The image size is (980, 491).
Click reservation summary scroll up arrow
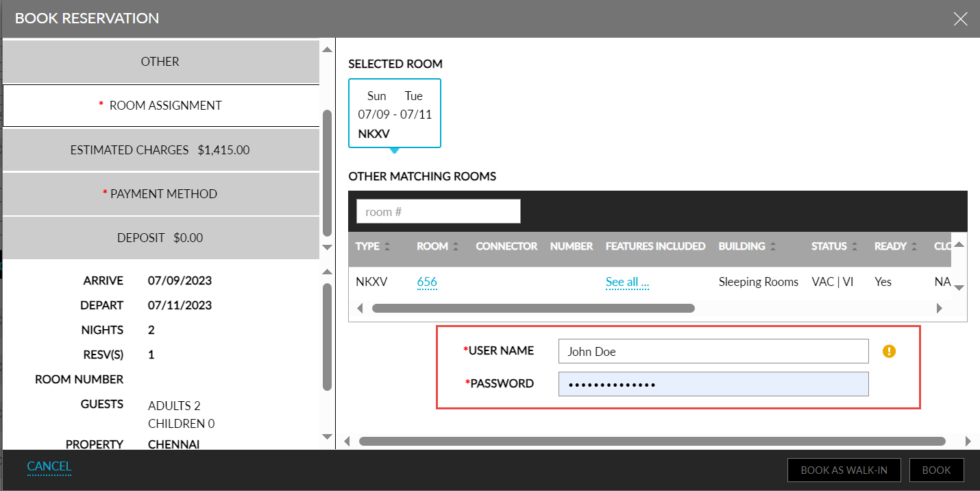[327, 273]
